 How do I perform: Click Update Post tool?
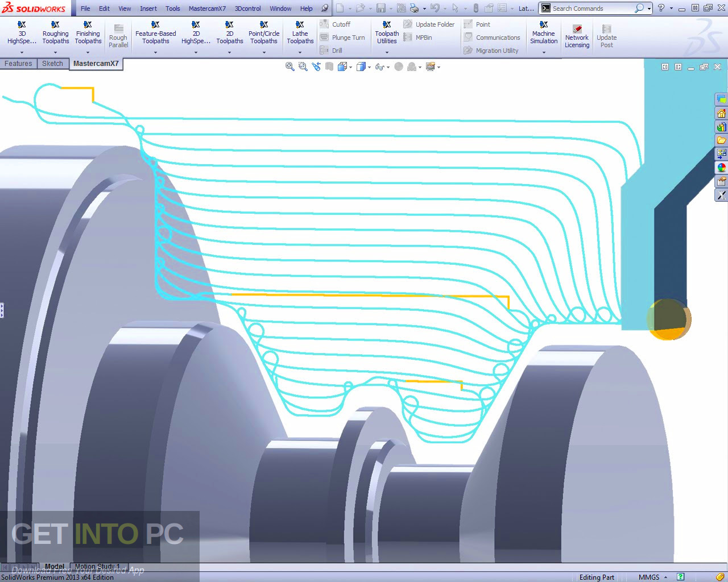[606, 36]
